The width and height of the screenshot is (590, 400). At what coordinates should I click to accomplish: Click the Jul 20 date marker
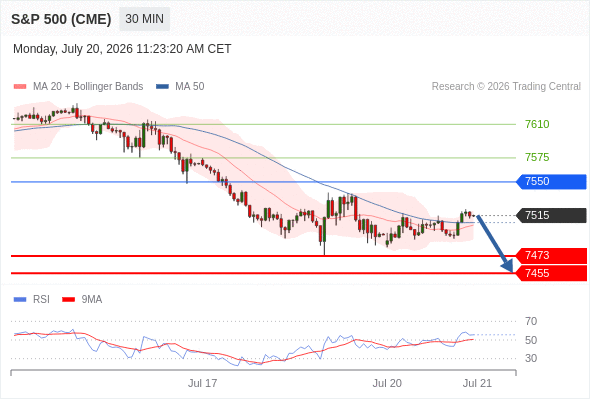(387, 383)
